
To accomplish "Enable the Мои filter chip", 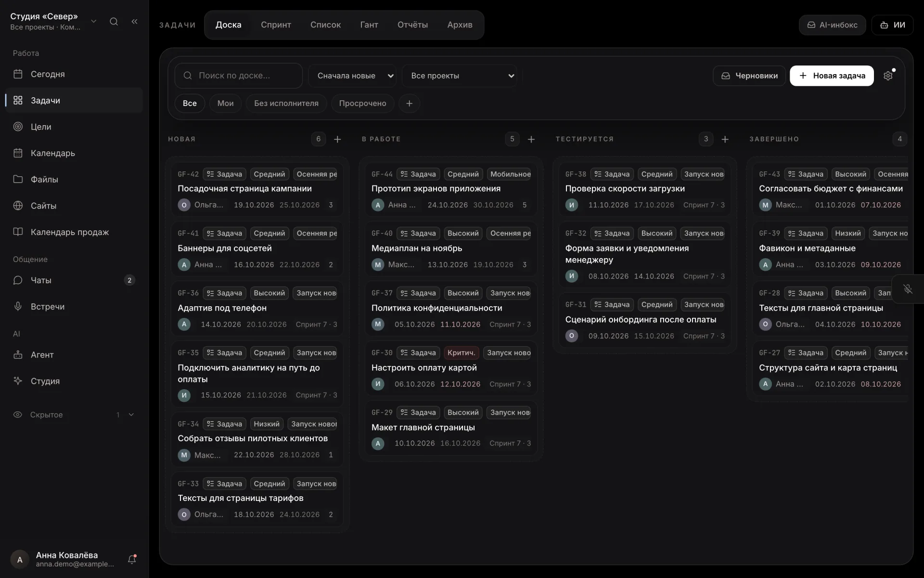I will (x=225, y=103).
